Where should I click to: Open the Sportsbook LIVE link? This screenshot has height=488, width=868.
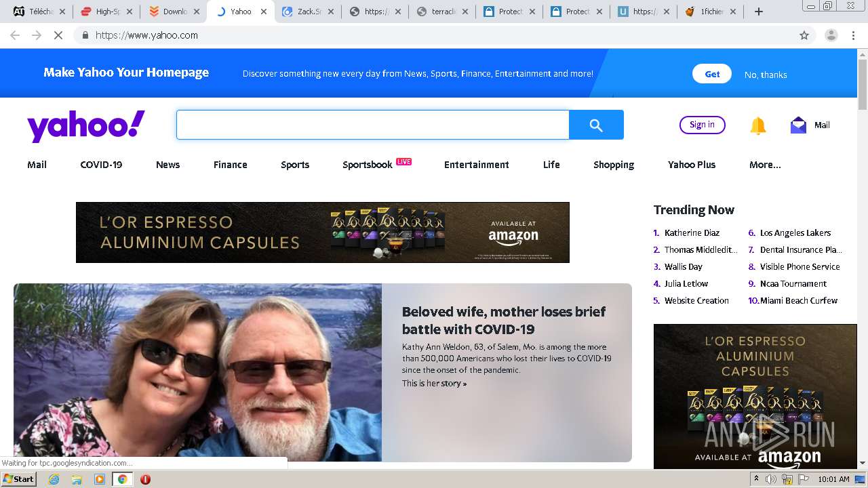pos(376,164)
